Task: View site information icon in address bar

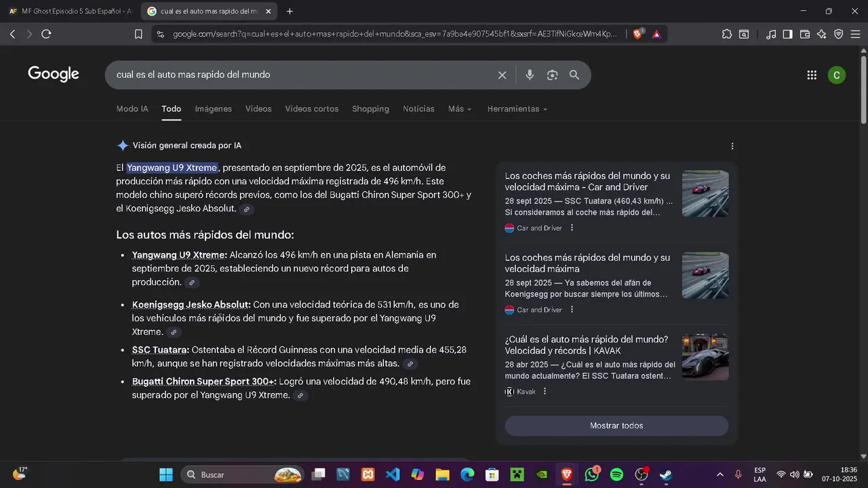Action: 160,34
